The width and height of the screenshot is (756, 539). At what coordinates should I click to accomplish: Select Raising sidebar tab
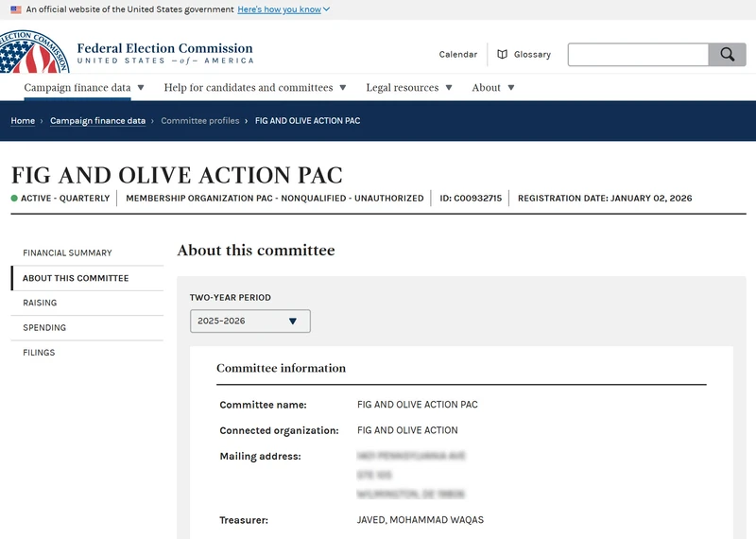pos(87,303)
